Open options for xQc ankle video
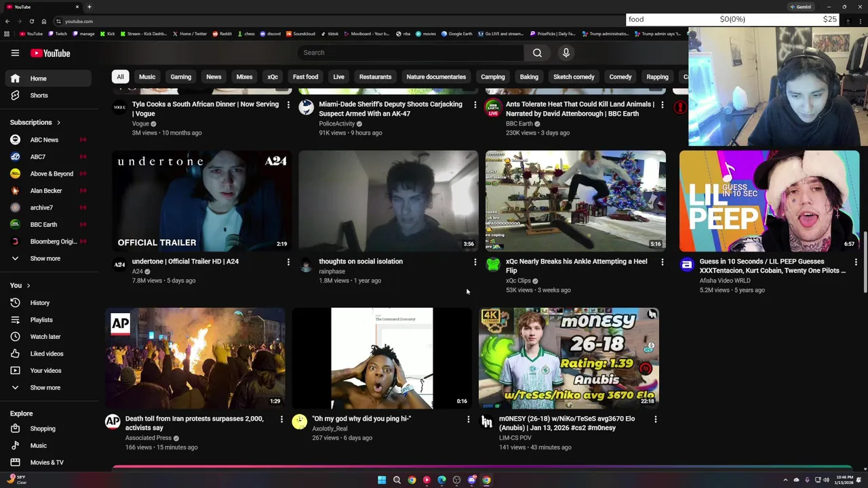Image resolution: width=868 pixels, height=488 pixels. pos(663,262)
